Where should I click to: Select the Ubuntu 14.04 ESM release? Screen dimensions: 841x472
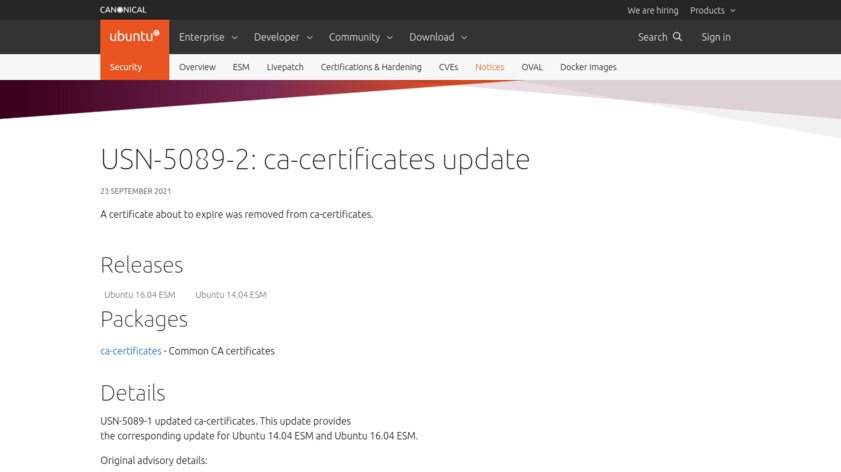click(x=231, y=294)
